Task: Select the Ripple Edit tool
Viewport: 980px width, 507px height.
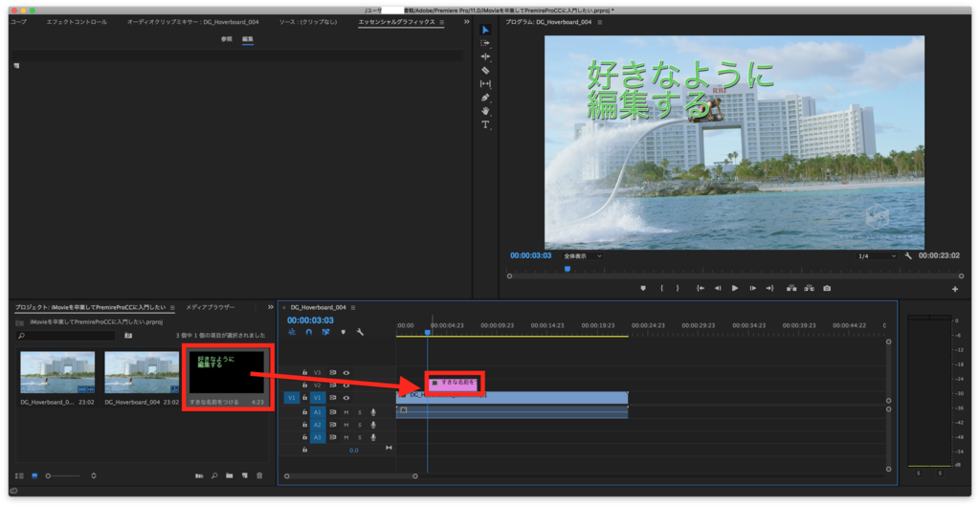Action: pyautogui.click(x=485, y=56)
